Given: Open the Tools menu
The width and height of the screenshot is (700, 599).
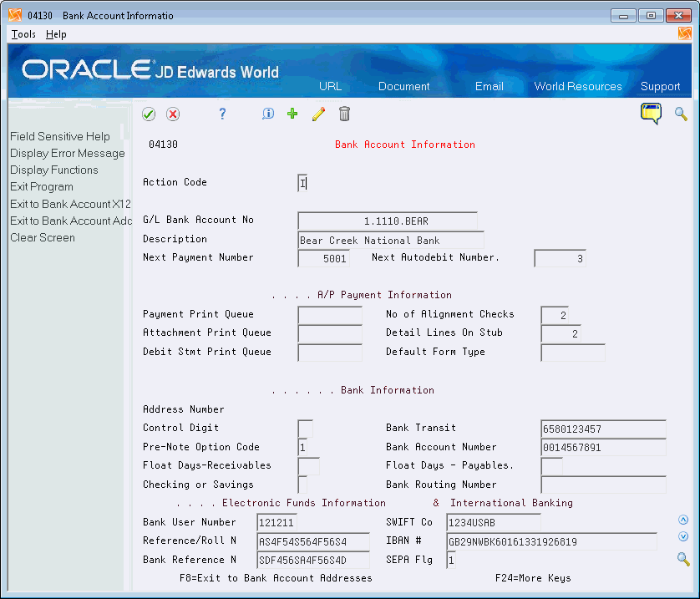Looking at the screenshot, I should coord(23,34).
